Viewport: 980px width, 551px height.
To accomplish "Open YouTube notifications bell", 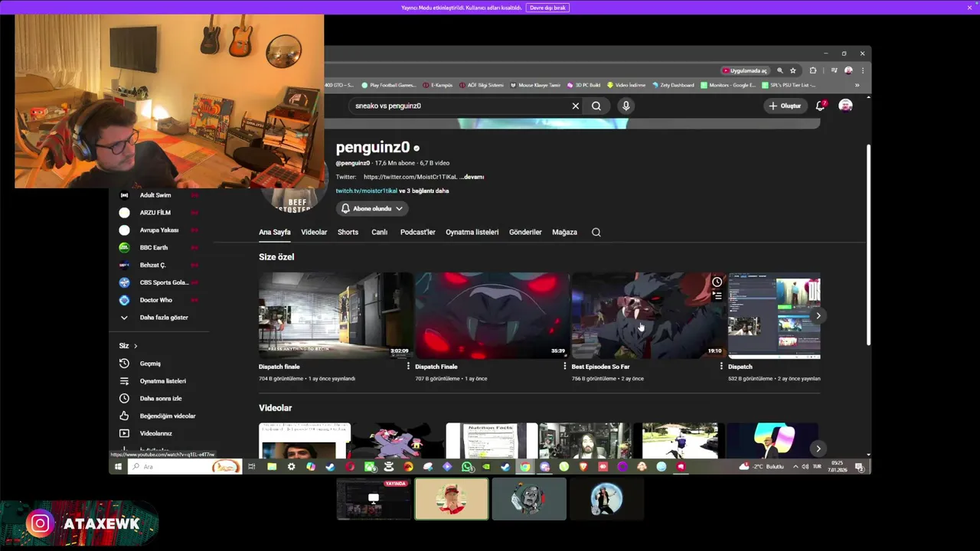I will (x=820, y=106).
